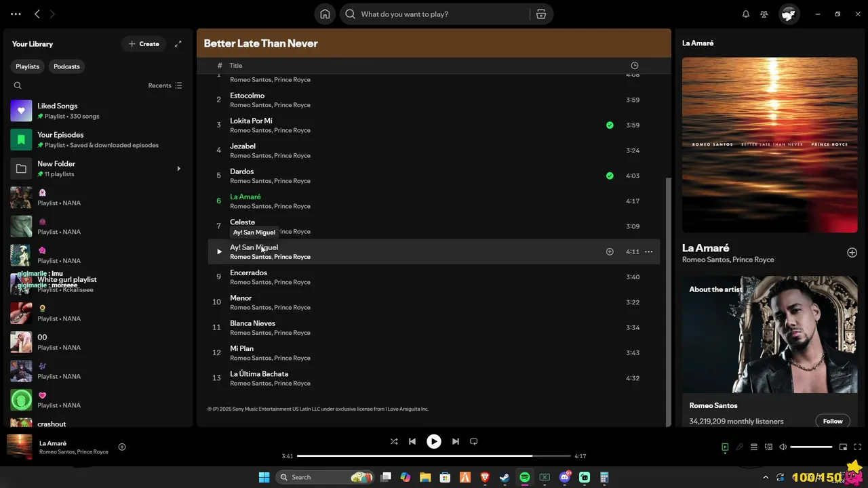Viewport: 868px width, 488px height.
Task: Toggle repeat mode
Action: point(474,441)
